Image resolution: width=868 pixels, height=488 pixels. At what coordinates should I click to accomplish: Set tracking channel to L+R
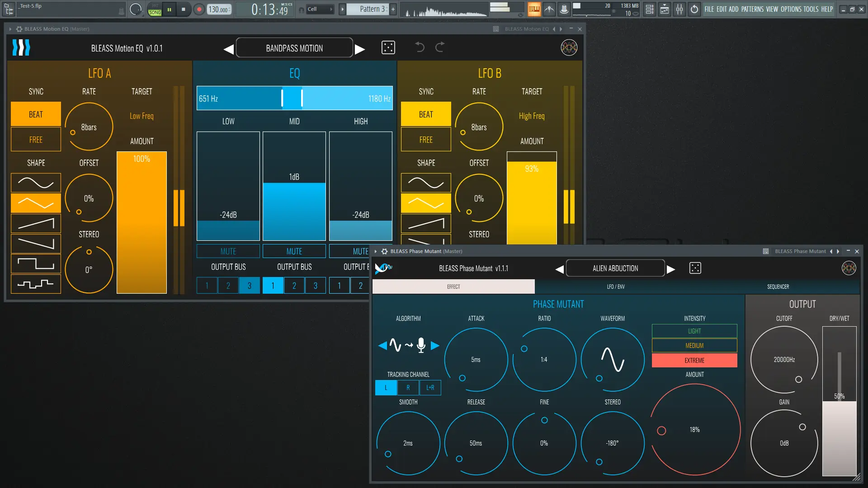[430, 388]
